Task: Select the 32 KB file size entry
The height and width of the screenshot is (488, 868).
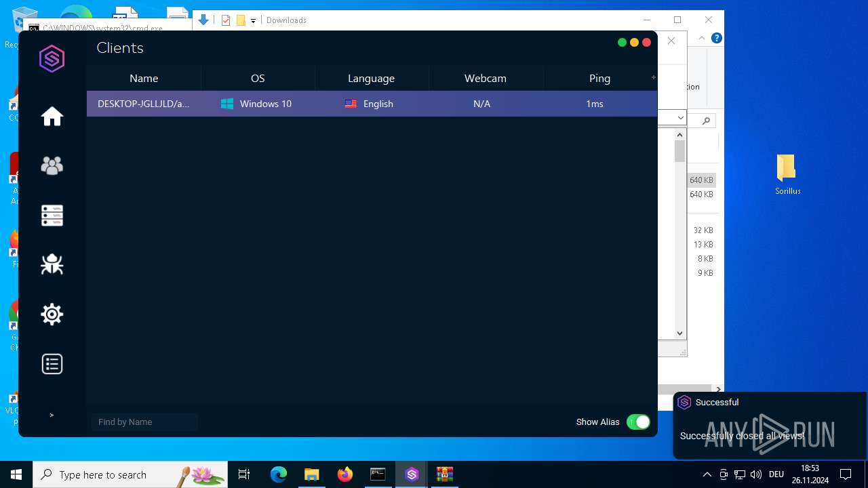Action: pos(703,230)
